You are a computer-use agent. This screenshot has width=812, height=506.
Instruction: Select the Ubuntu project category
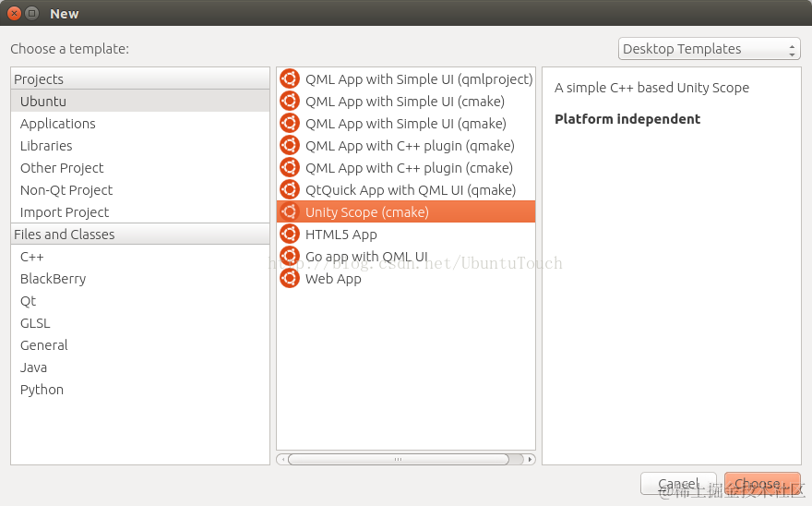click(140, 101)
